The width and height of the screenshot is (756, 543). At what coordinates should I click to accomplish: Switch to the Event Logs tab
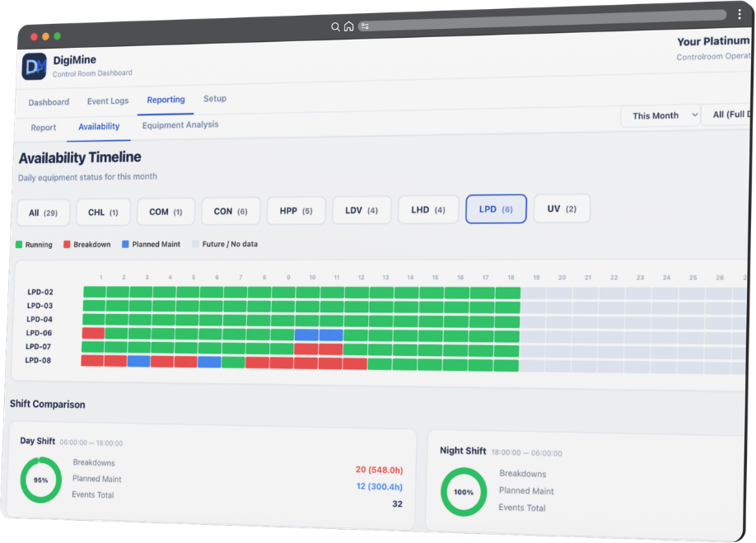pos(108,101)
